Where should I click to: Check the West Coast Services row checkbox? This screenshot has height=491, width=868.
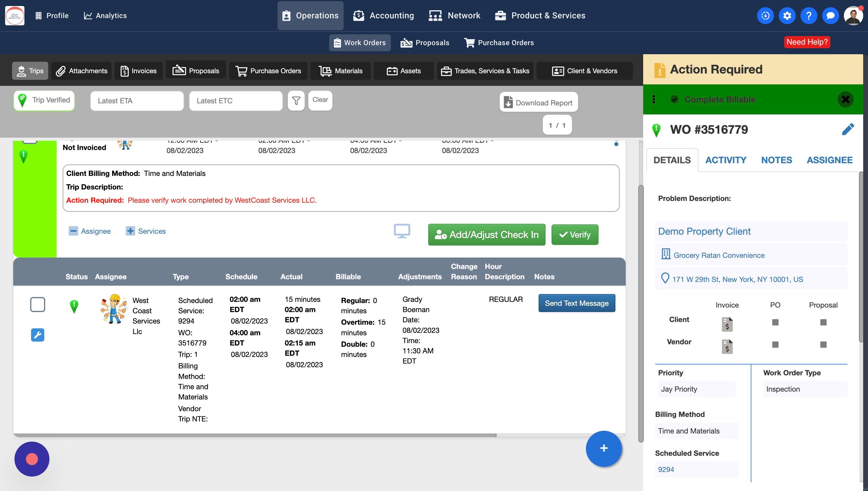click(37, 304)
